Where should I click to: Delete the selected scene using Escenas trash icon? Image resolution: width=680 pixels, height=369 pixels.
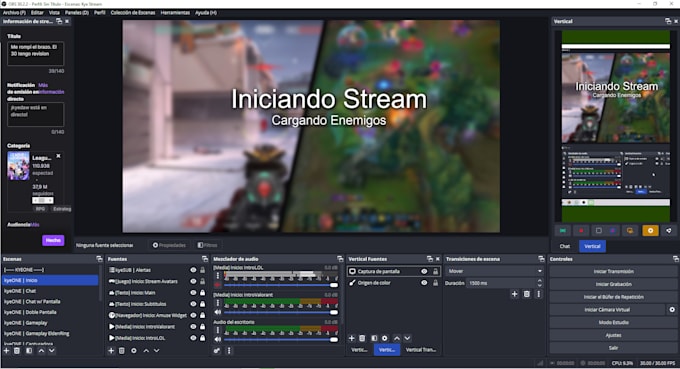click(17, 351)
